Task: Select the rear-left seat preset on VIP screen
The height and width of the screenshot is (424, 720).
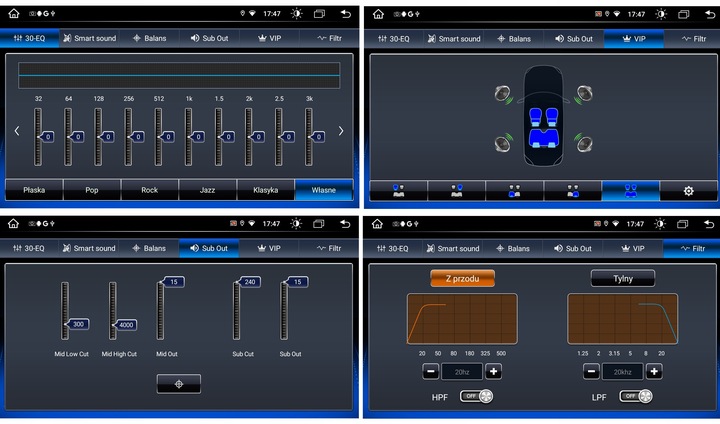Action: click(x=514, y=191)
